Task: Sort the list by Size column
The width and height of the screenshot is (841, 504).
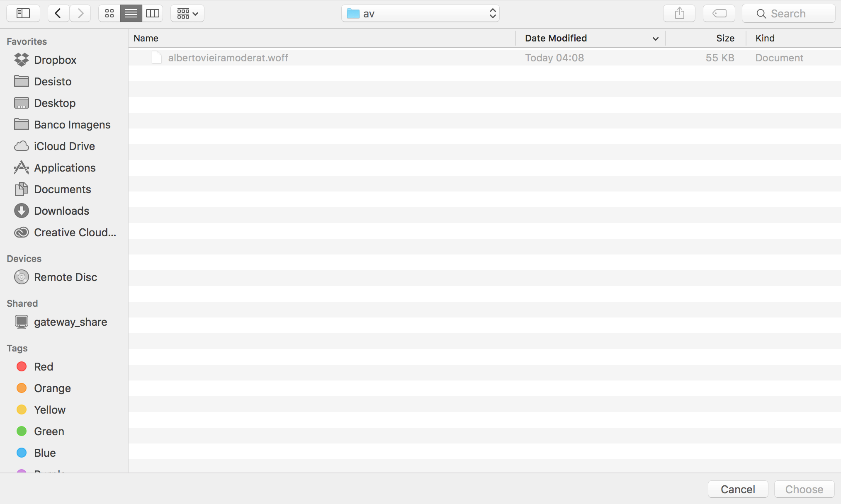Action: (725, 38)
